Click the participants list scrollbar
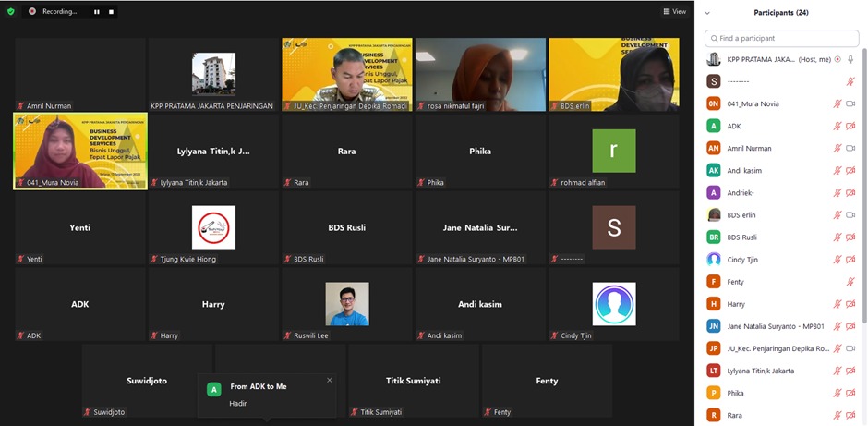The image size is (868, 426). (x=863, y=185)
